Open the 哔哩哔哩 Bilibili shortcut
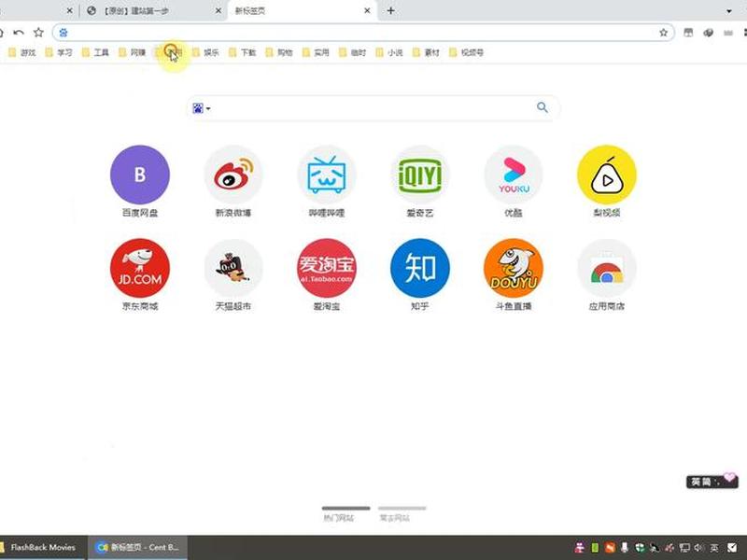Screen dimensions: 747x560 pos(326,181)
